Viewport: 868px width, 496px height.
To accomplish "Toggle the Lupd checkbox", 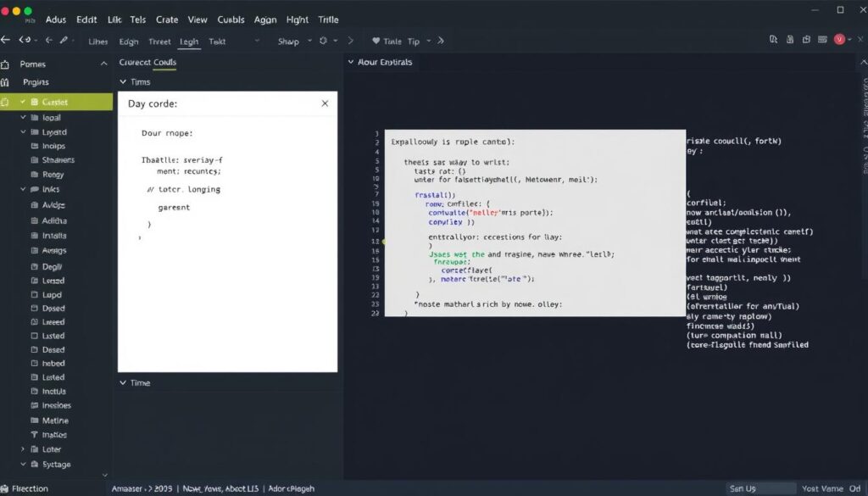I will click(x=34, y=295).
